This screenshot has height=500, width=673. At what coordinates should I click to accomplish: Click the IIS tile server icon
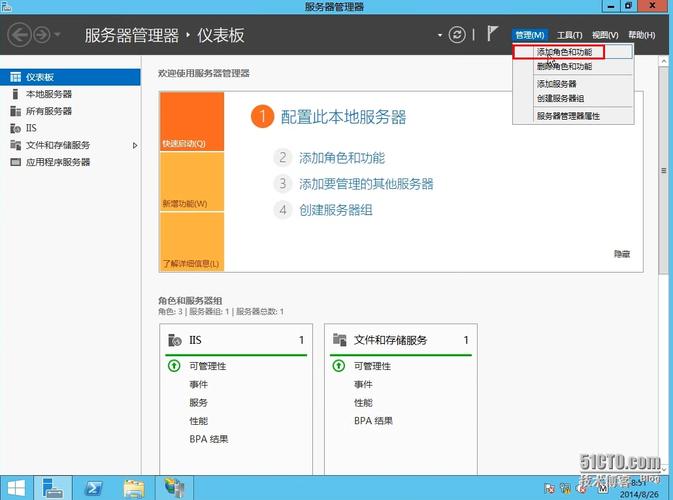click(x=175, y=340)
